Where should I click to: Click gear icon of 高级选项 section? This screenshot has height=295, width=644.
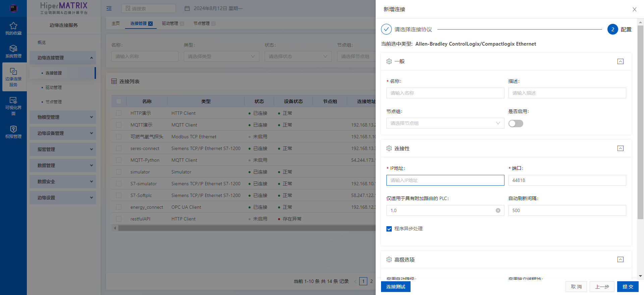(389, 259)
